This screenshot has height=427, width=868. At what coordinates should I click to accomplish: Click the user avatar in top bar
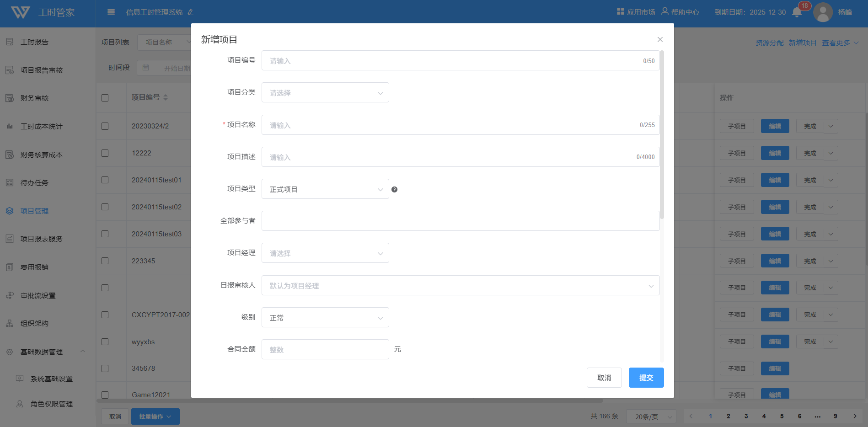tap(823, 12)
